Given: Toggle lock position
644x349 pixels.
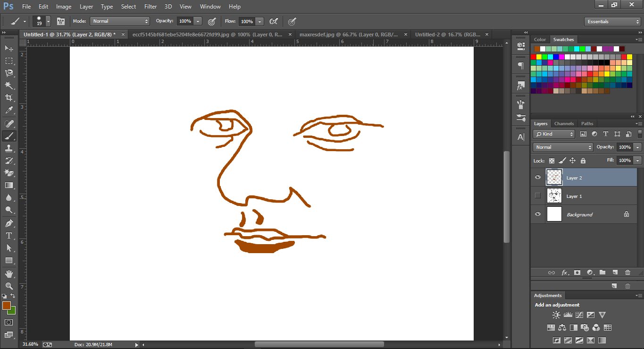Looking at the screenshot, I should coord(572,161).
